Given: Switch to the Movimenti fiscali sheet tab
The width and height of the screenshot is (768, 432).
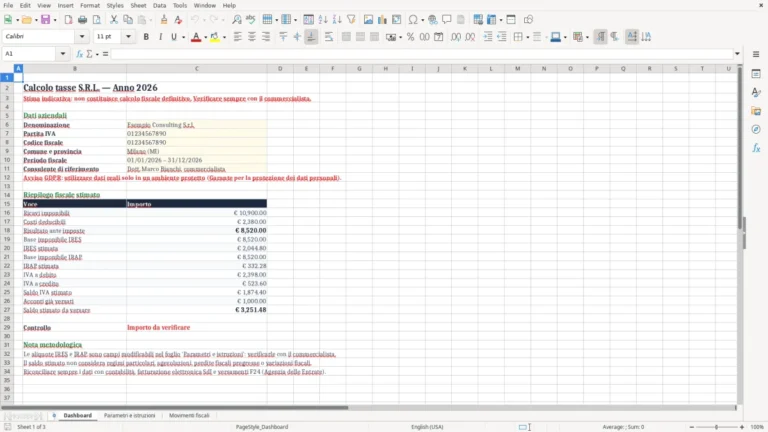Looking at the screenshot, I should tap(189, 415).
